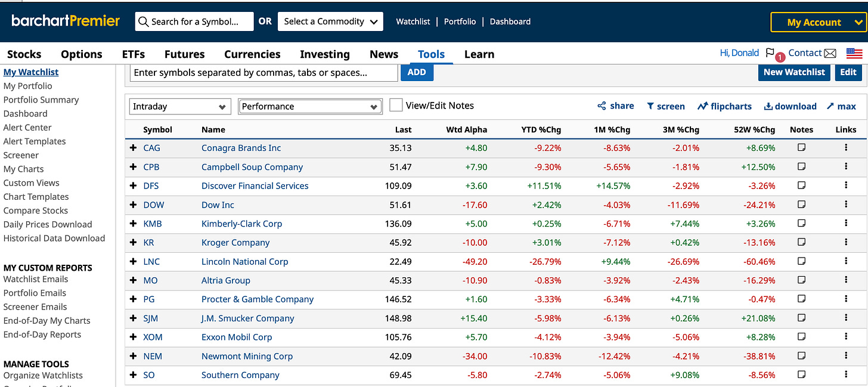
Task: Open links menu dots for PG row
Action: pos(846,299)
